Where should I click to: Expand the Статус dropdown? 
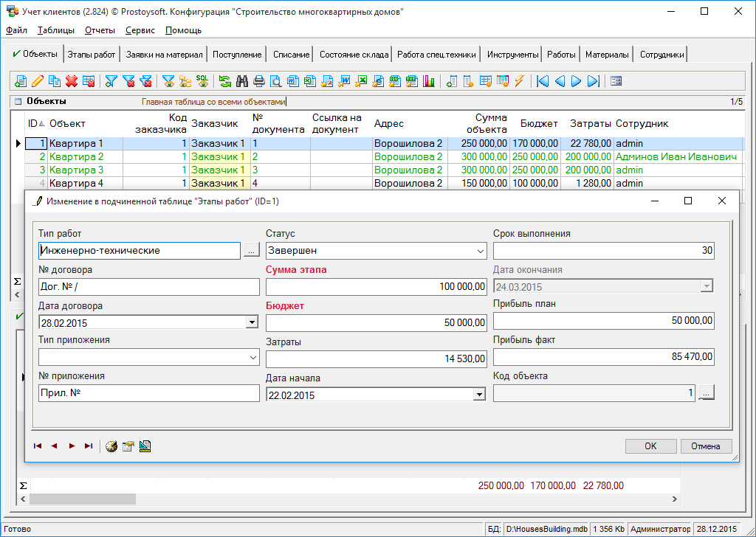point(481,251)
